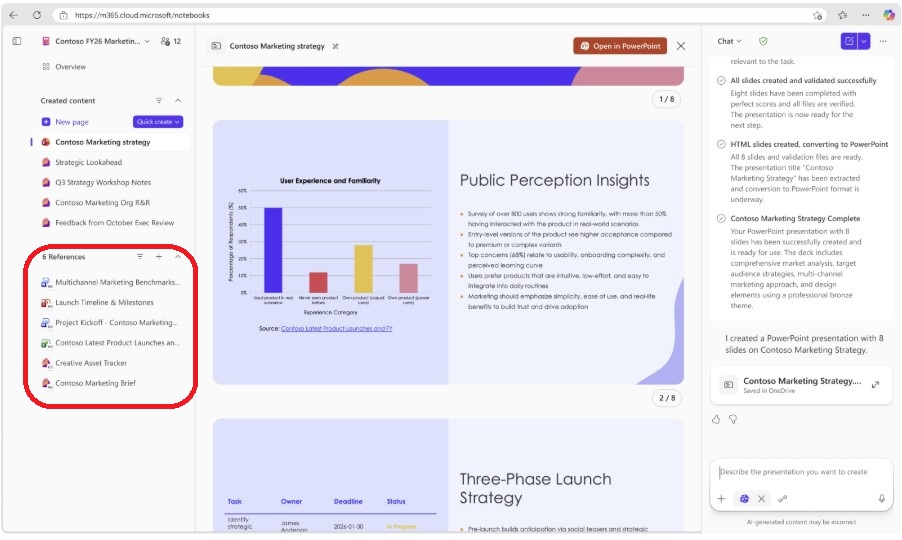Open the 12 members people icon
Viewport: 902px width, 540px height.
tap(171, 41)
